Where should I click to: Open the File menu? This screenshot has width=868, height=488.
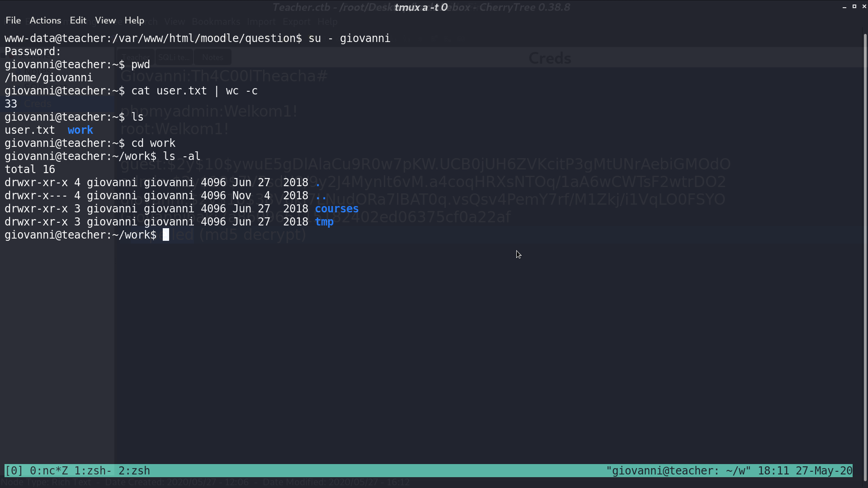pyautogui.click(x=13, y=20)
